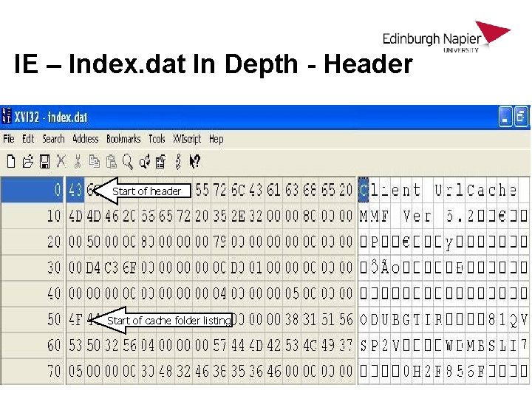Select hex byte 57 in row 60

[x=220, y=345]
